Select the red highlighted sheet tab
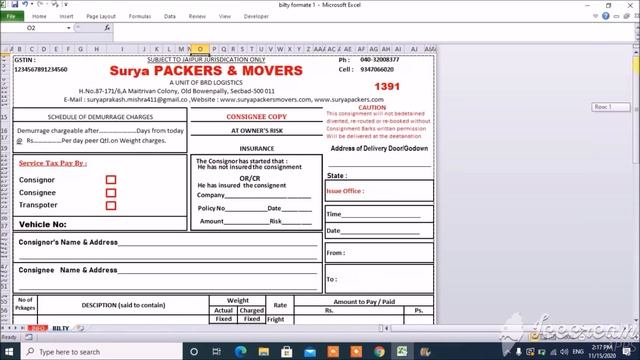The image size is (640, 360). (x=38, y=328)
